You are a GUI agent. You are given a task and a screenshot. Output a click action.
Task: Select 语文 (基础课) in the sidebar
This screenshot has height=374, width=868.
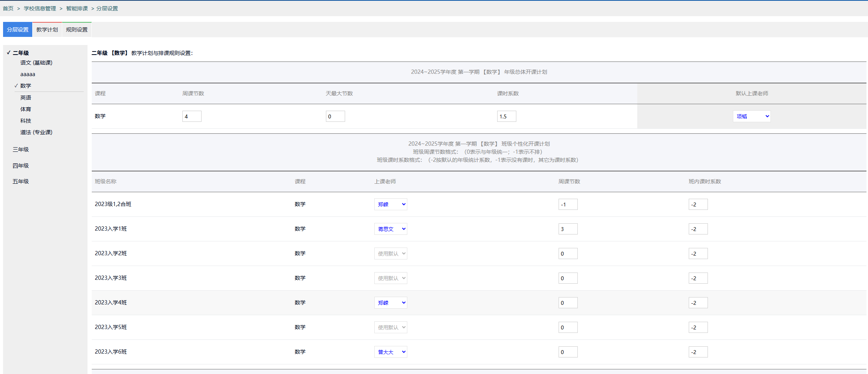36,63
